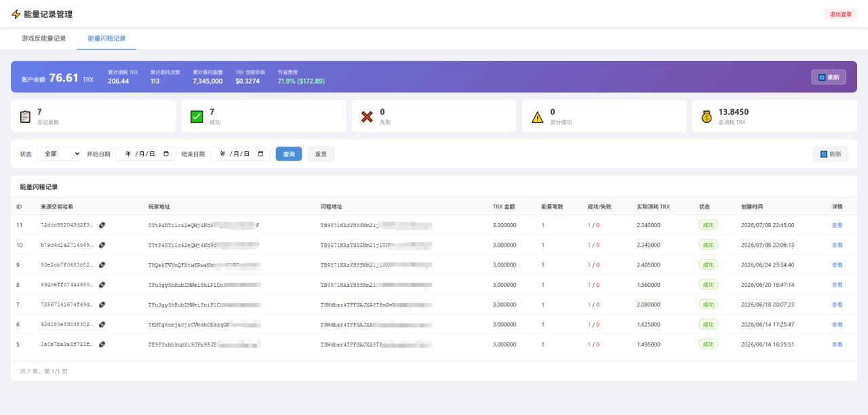Switch to 游戏反能量记录 tab

coord(44,39)
